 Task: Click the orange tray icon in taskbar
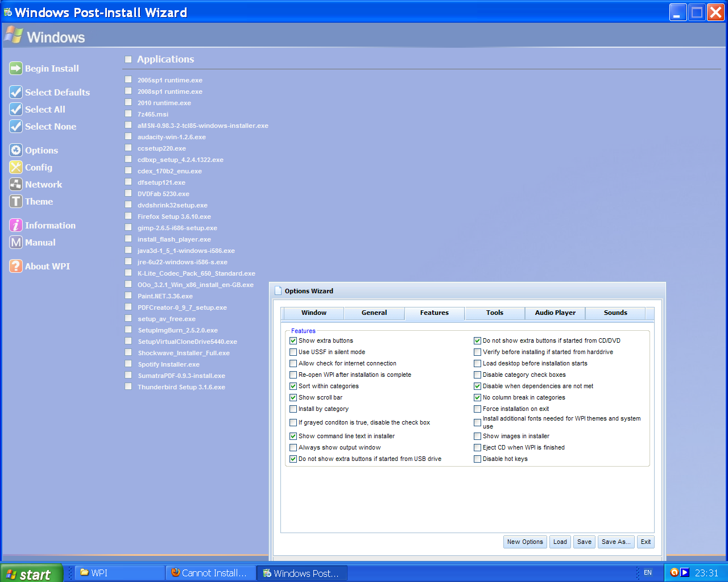point(674,572)
